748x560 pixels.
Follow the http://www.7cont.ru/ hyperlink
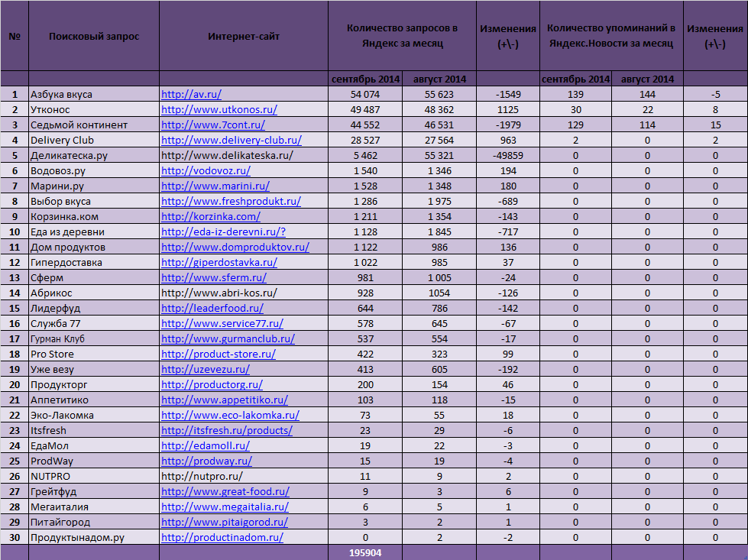(x=213, y=125)
